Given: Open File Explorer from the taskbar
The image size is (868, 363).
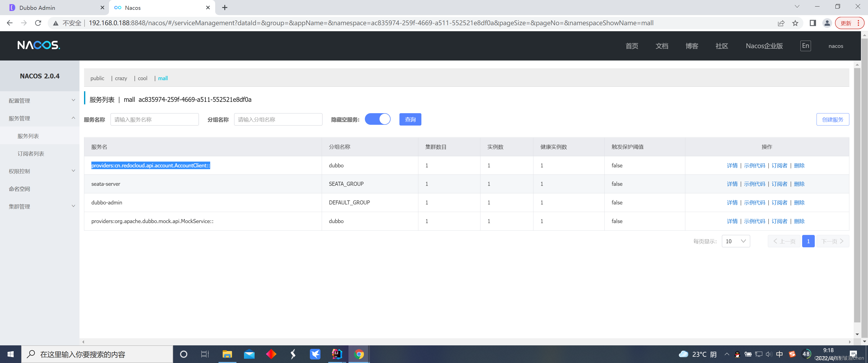Looking at the screenshot, I should 227,354.
